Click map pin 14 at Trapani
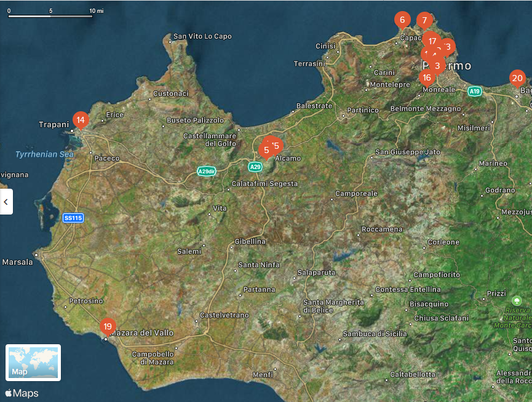This screenshot has width=532, height=402. (x=81, y=120)
